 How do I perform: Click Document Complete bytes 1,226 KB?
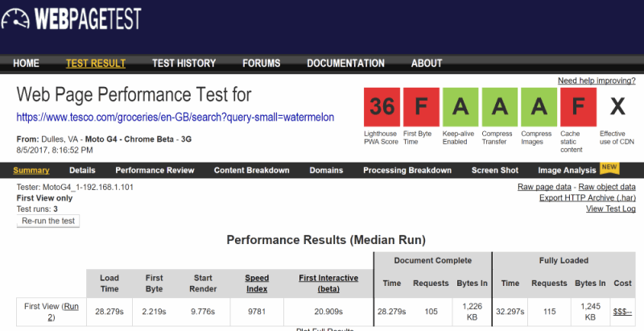coord(472,312)
